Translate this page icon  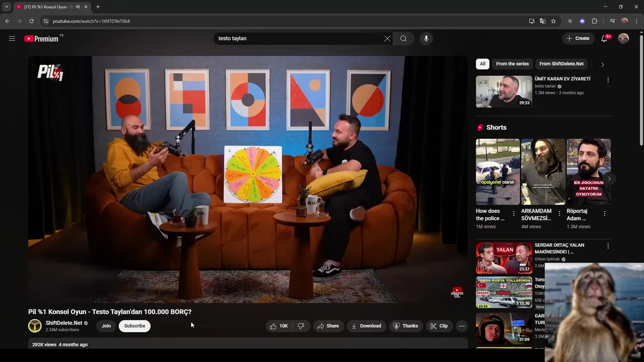(542, 21)
